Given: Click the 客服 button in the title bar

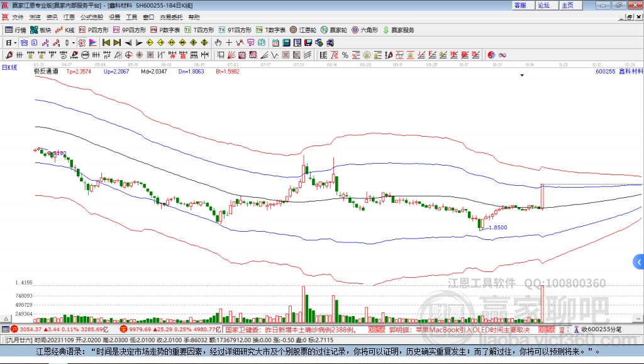Looking at the screenshot, I should click(x=523, y=5).
